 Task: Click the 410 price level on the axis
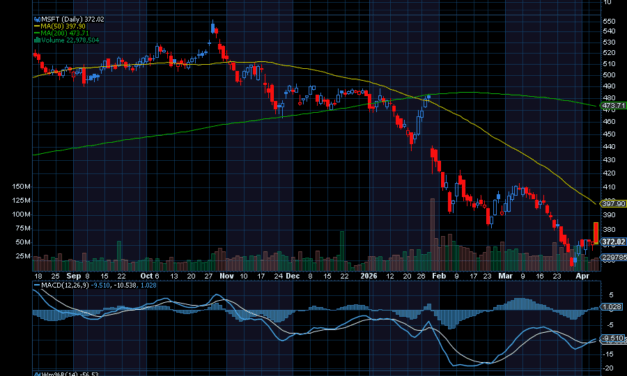click(609, 187)
